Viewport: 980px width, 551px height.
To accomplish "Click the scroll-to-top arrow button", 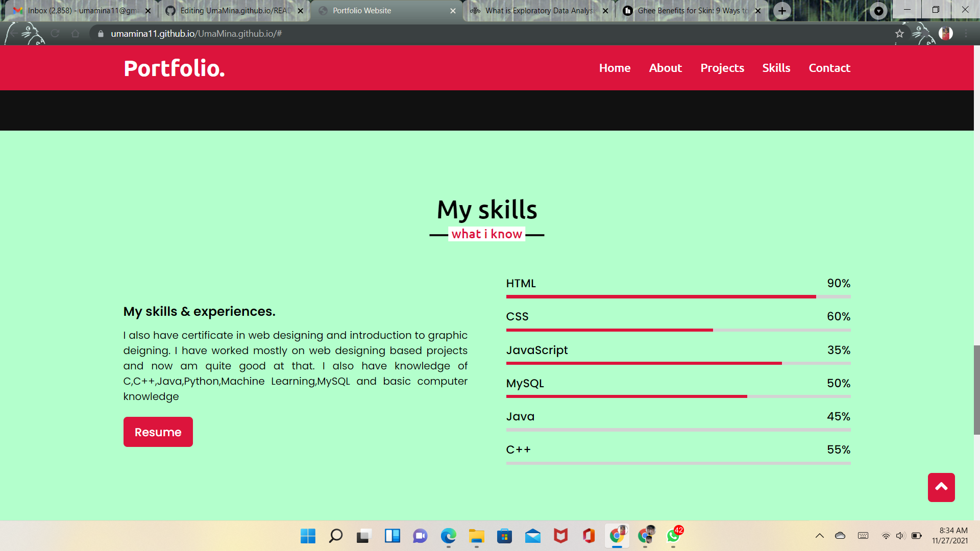I will click(x=941, y=488).
